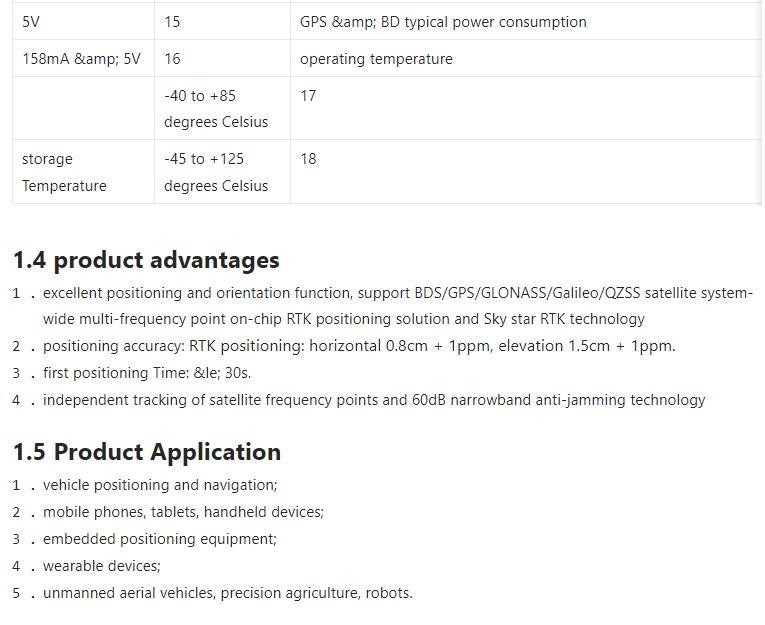Click 'mobile phones, tablets, handheld devices;' item
The height and width of the screenshot is (625, 765).
pyautogui.click(x=183, y=512)
